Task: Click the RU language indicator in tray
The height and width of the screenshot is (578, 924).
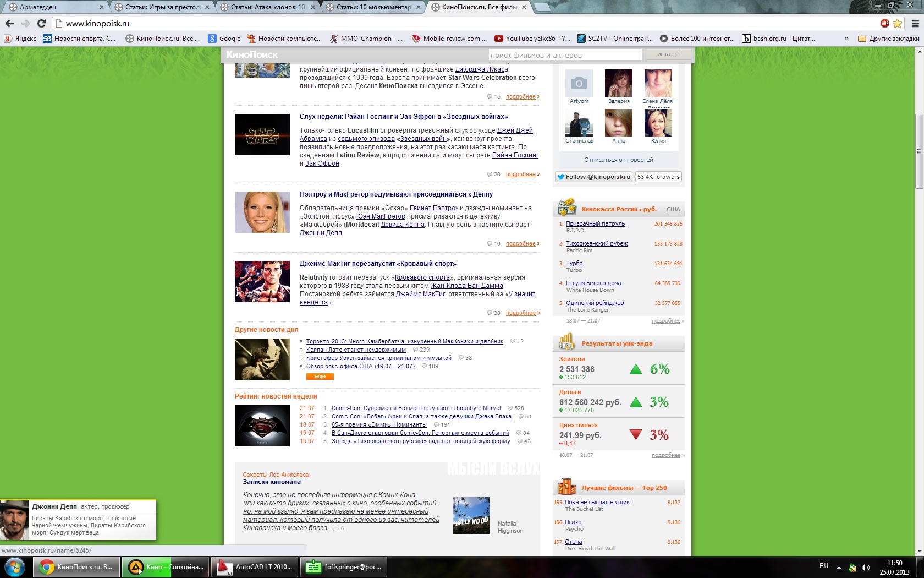Action: pos(824,566)
